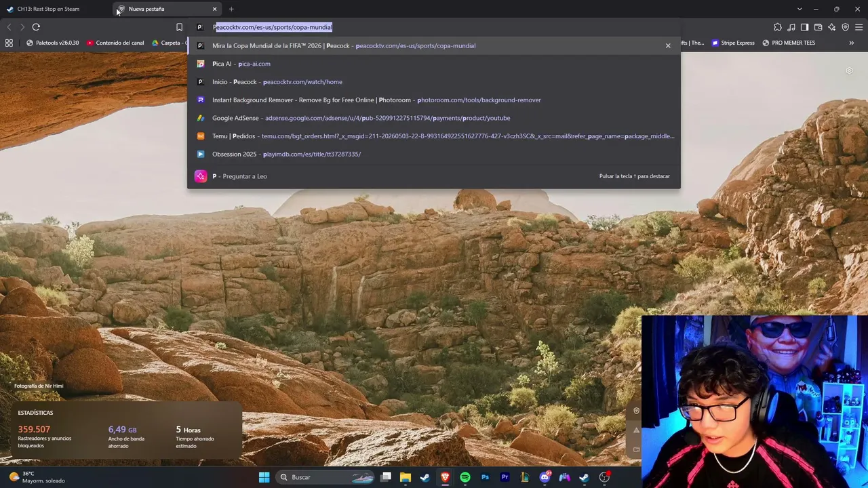The height and width of the screenshot is (488, 868).
Task: Open File Explorer from the taskbar
Action: [406, 477]
